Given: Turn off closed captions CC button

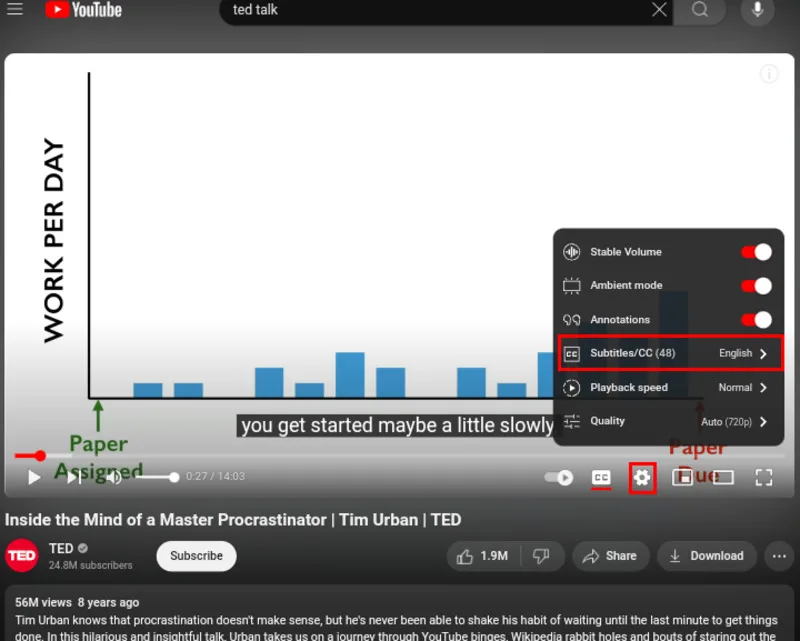Looking at the screenshot, I should (x=601, y=478).
